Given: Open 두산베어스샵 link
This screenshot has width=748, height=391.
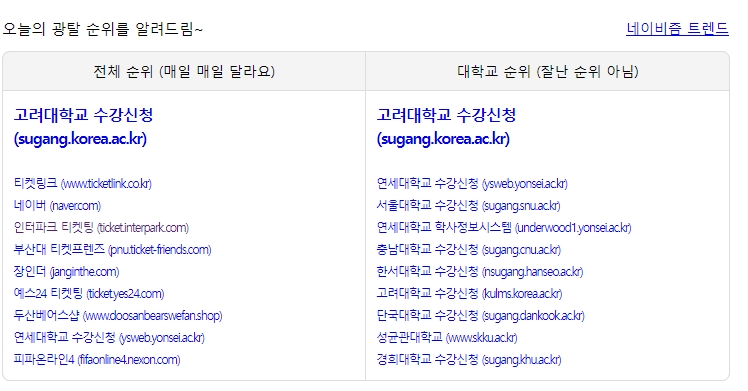Looking at the screenshot, I should (118, 315).
